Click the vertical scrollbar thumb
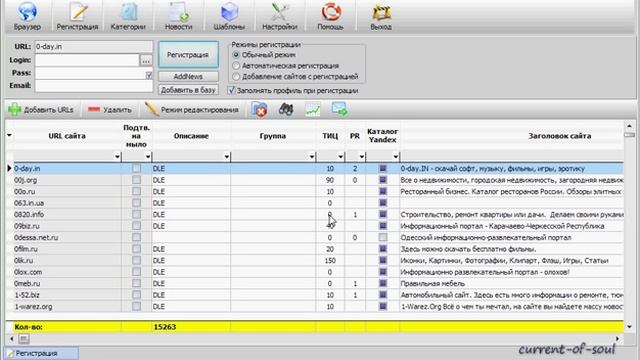Image resolution: width=640 pixels, height=360 pixels. [629, 134]
